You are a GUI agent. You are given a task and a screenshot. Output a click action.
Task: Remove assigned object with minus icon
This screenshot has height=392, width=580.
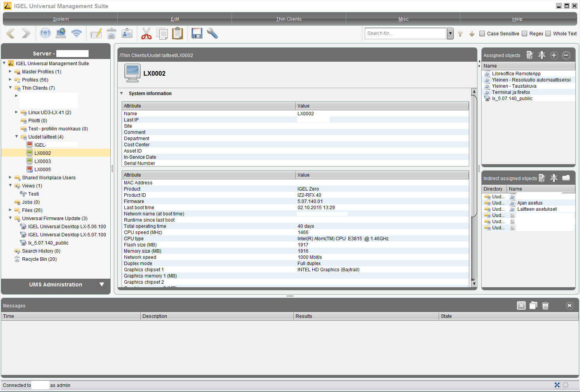[x=566, y=55]
